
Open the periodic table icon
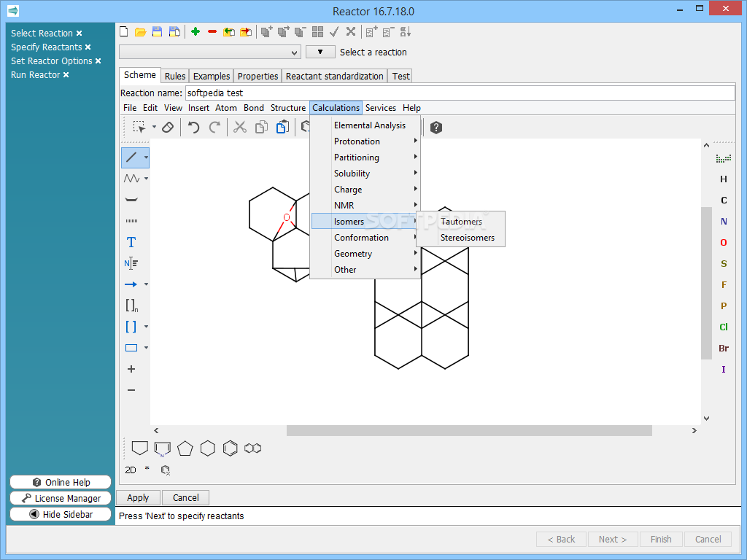[x=724, y=158]
